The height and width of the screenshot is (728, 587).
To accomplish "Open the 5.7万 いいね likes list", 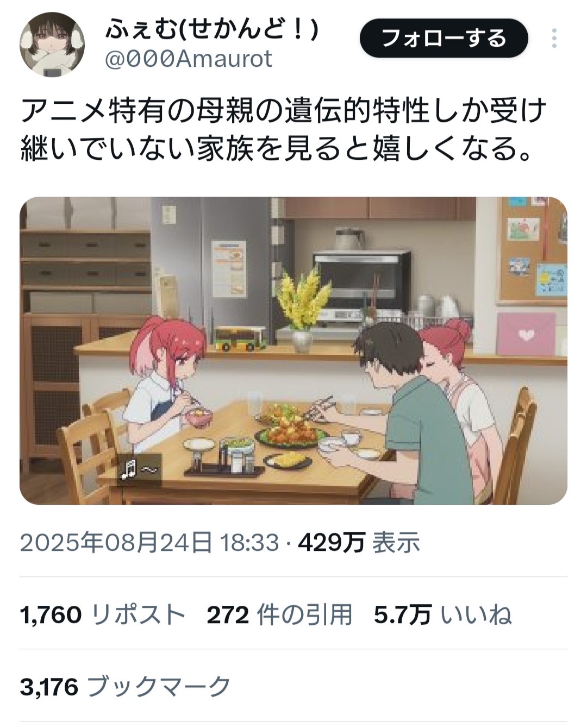I will pos(443,615).
